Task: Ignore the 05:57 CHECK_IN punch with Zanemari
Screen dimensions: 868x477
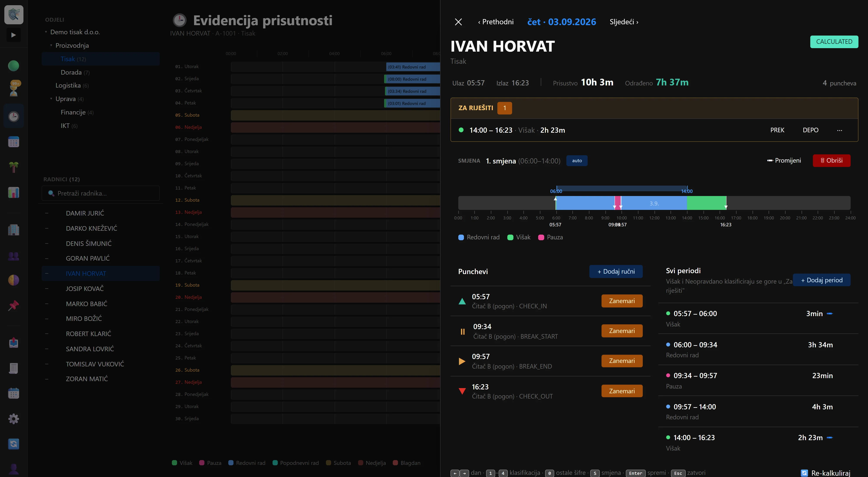Action: [x=622, y=301]
